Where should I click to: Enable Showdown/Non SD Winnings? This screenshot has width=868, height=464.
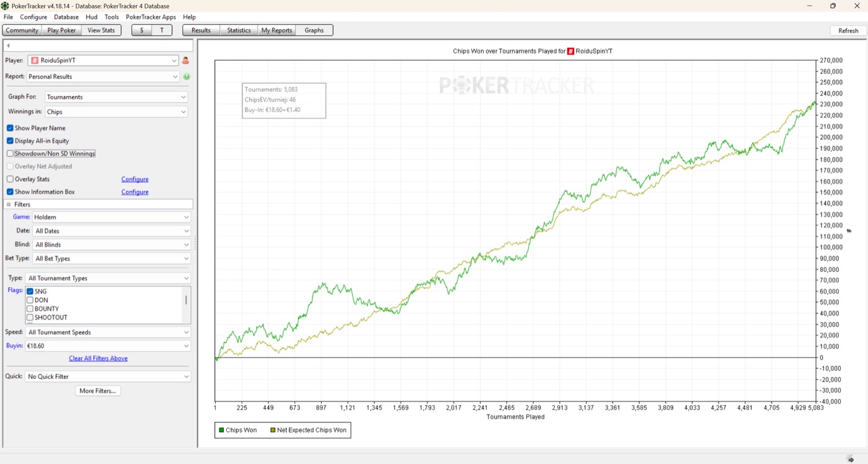[x=10, y=154]
